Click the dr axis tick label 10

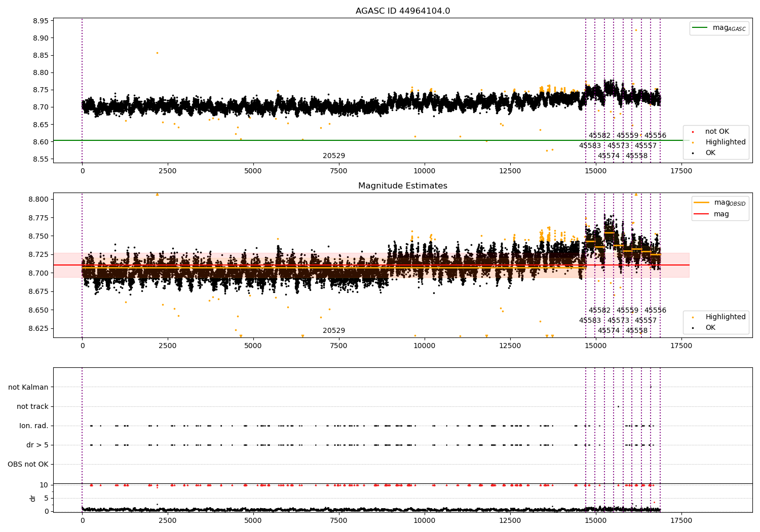pyautogui.click(x=44, y=485)
